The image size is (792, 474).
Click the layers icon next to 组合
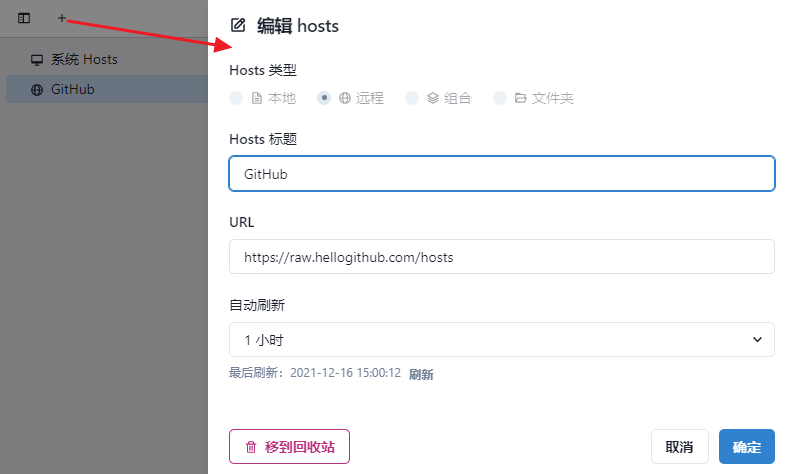point(433,98)
